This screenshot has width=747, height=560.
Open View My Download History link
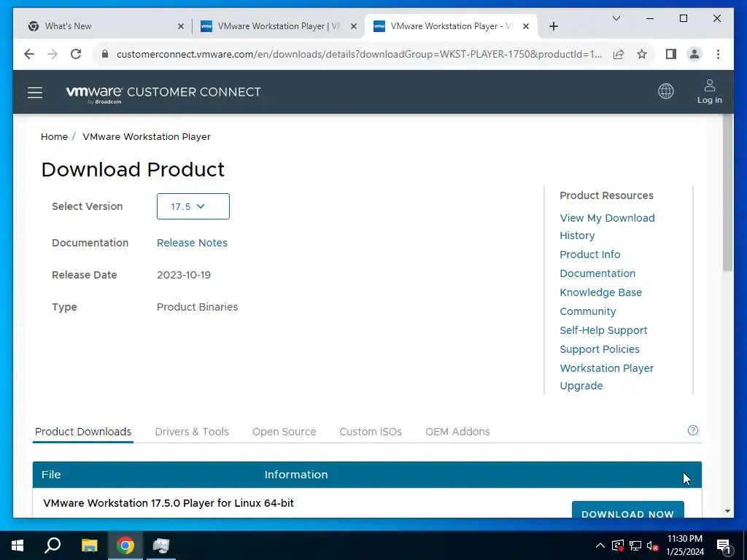607,227
